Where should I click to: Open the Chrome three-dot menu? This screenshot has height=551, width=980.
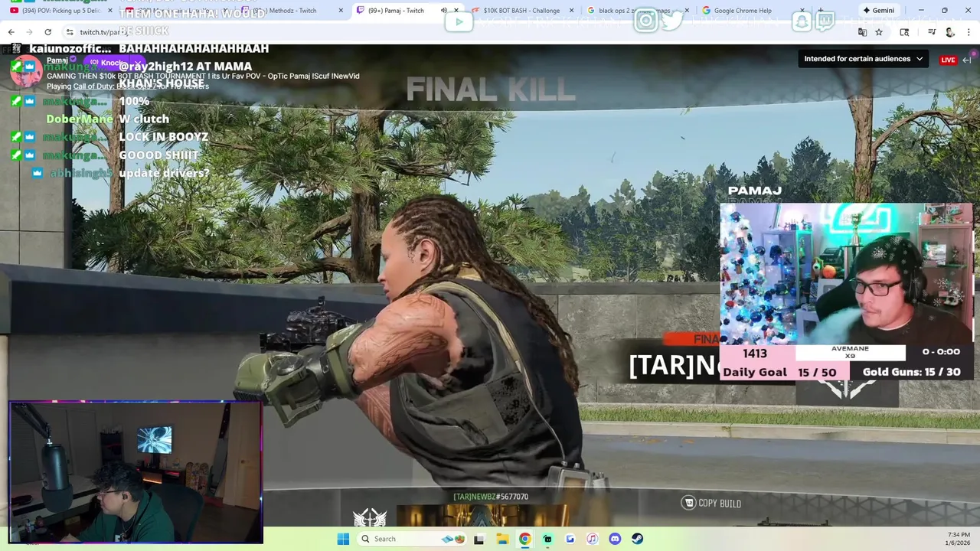click(x=969, y=32)
